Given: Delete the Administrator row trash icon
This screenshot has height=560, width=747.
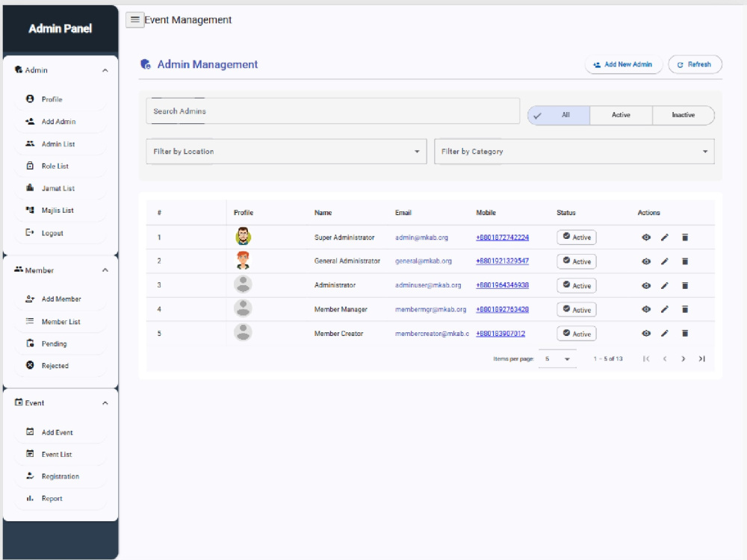Looking at the screenshot, I should click(x=685, y=286).
